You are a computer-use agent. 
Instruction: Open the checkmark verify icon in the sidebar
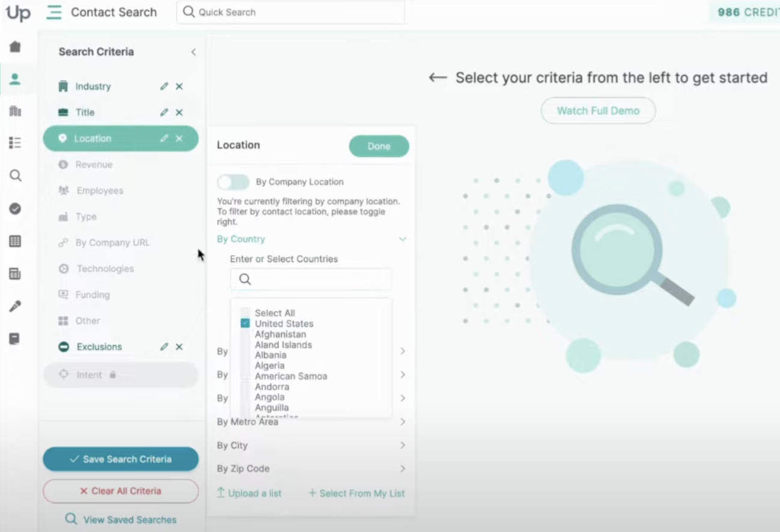pos(15,208)
